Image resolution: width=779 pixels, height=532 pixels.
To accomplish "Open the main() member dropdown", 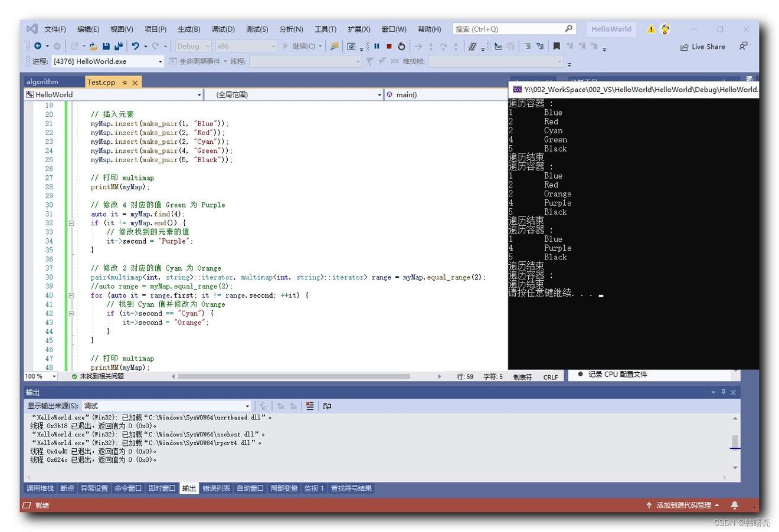I will click(446, 94).
